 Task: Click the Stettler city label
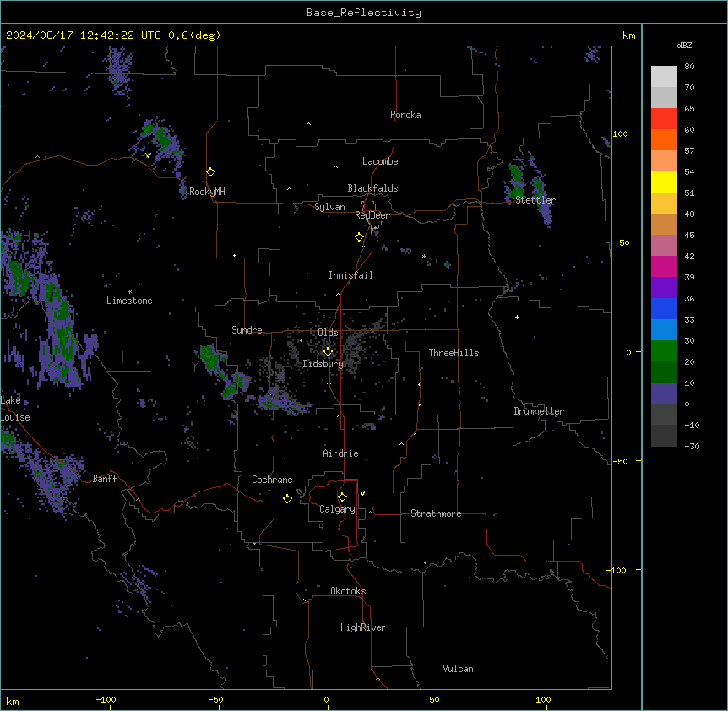click(535, 200)
